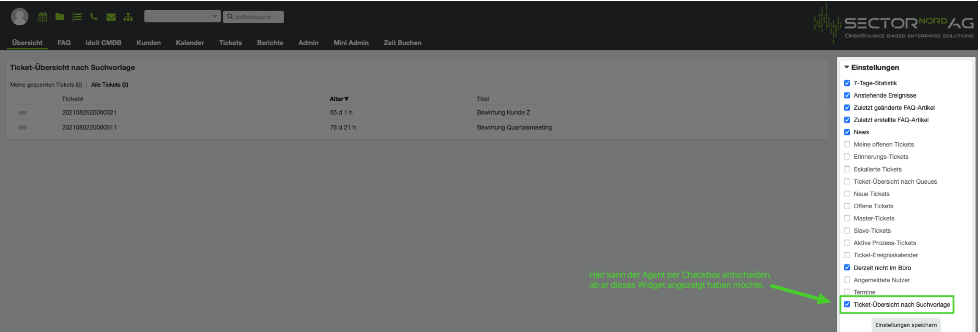Uncheck Ticket-Übersicht nach Suchvorlage checkbox
This screenshot has height=332, width=980.
point(847,304)
